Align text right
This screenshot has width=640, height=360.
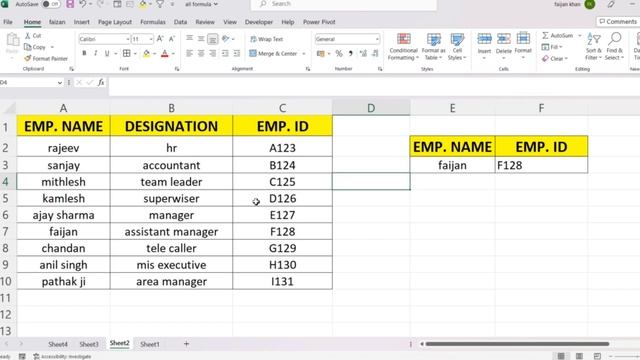coord(213,53)
